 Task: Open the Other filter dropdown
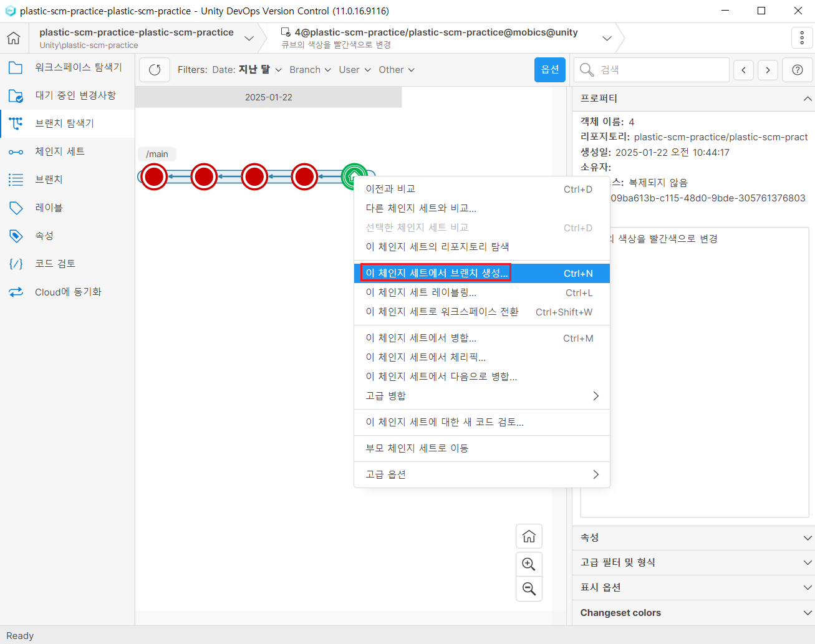point(397,70)
